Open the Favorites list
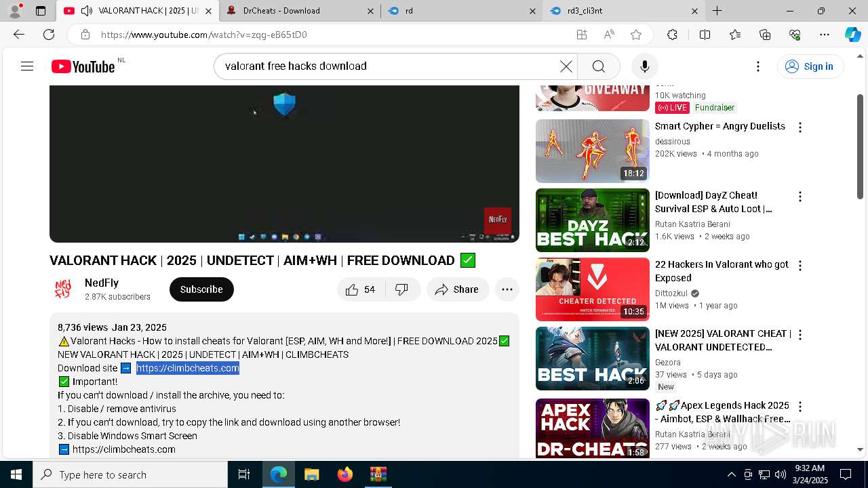Viewport: 868px width, 488px height. tap(735, 35)
